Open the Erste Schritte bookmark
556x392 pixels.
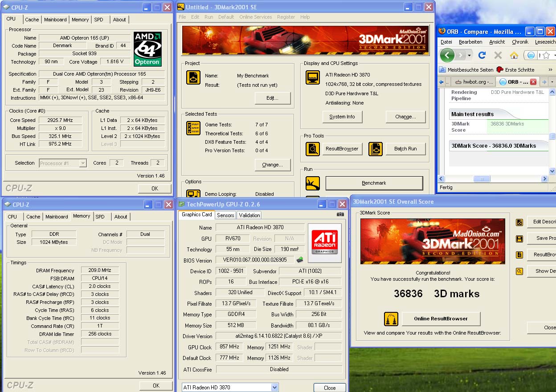click(515, 70)
